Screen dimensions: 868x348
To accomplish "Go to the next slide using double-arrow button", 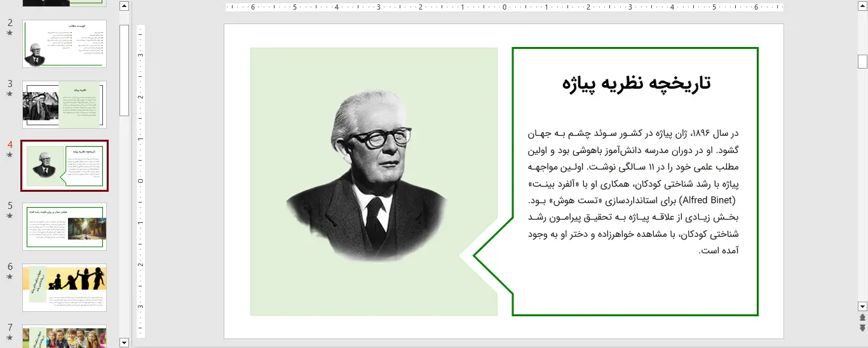I will pyautogui.click(x=862, y=328).
